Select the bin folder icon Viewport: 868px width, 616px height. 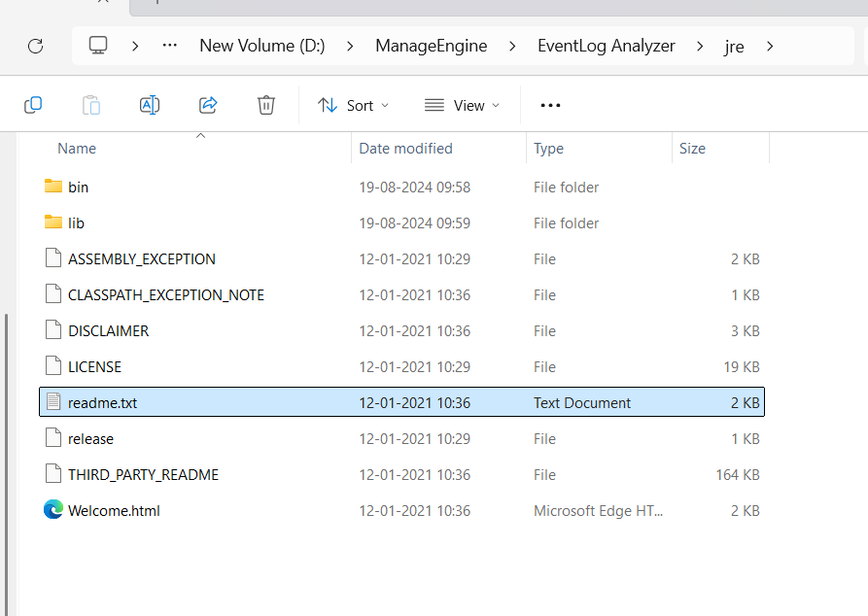click(53, 186)
